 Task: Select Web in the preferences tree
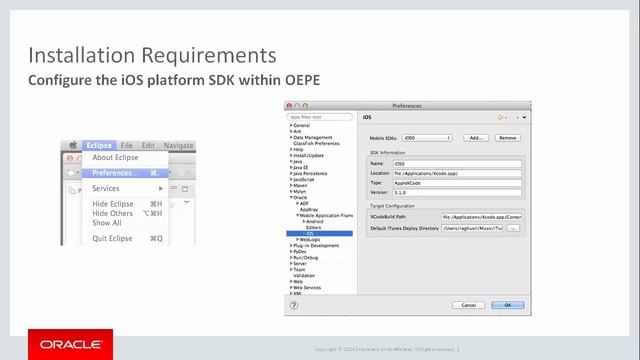point(298,282)
